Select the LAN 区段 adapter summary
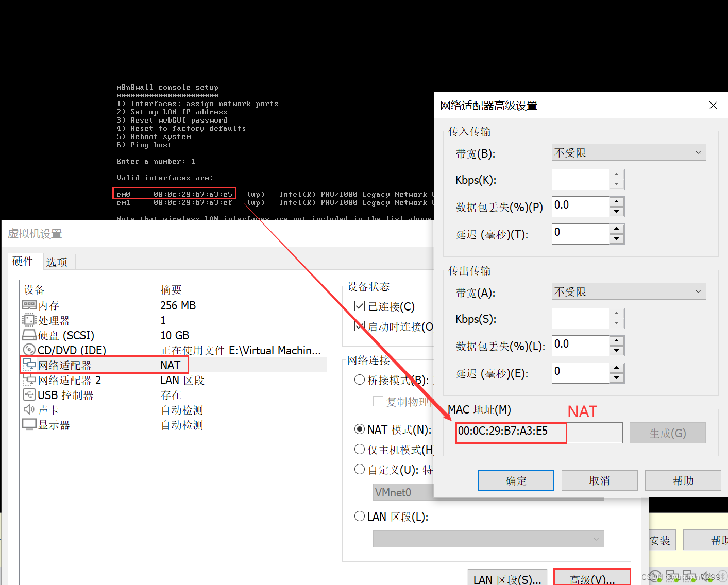Image resolution: width=728 pixels, height=585 pixels. tap(182, 380)
